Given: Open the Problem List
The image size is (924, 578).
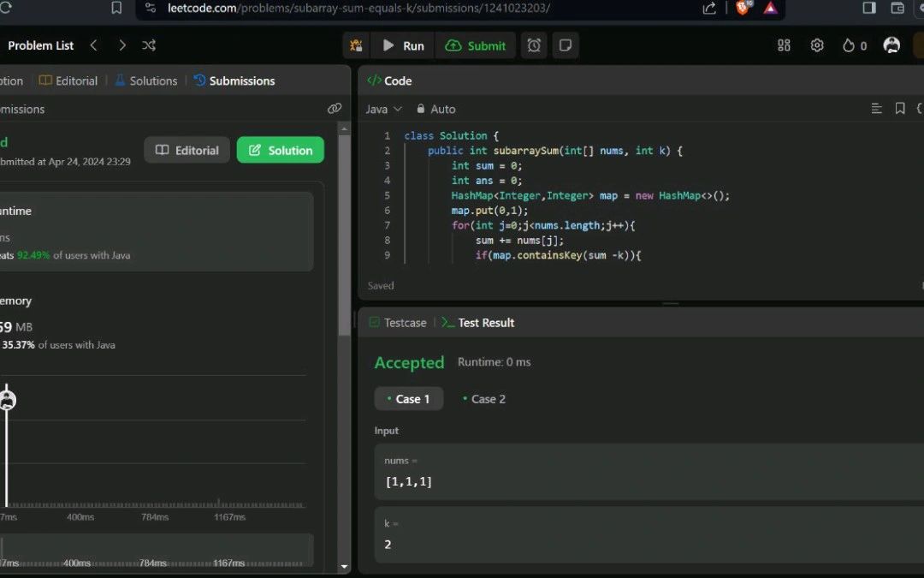Looking at the screenshot, I should pyautogui.click(x=41, y=45).
